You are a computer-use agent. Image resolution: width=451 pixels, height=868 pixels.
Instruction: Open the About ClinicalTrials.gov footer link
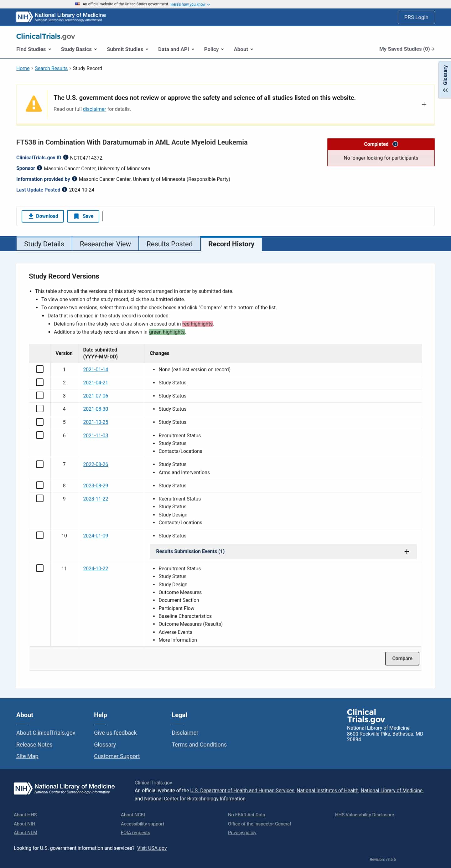(x=46, y=732)
